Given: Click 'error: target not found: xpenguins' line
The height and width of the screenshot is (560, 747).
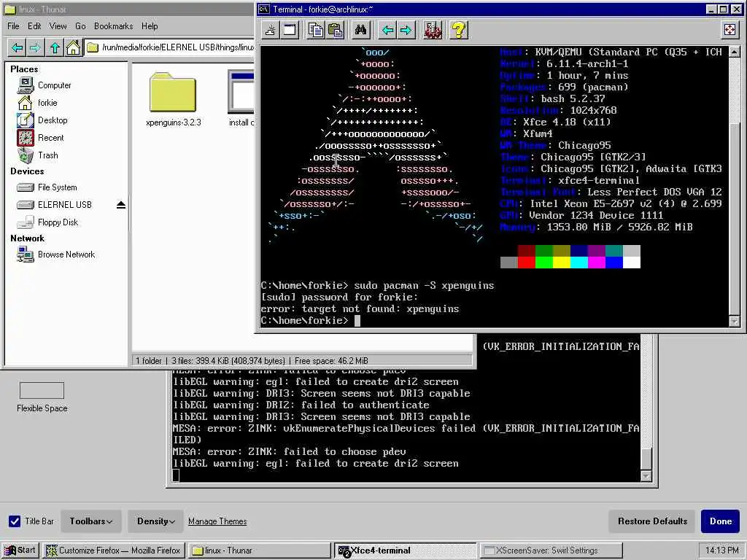Looking at the screenshot, I should (x=360, y=309).
